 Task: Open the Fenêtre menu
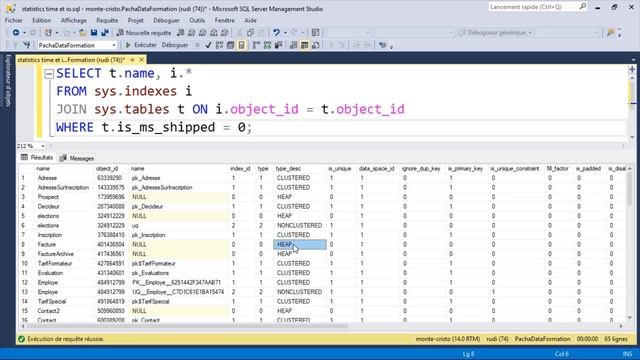(224, 20)
